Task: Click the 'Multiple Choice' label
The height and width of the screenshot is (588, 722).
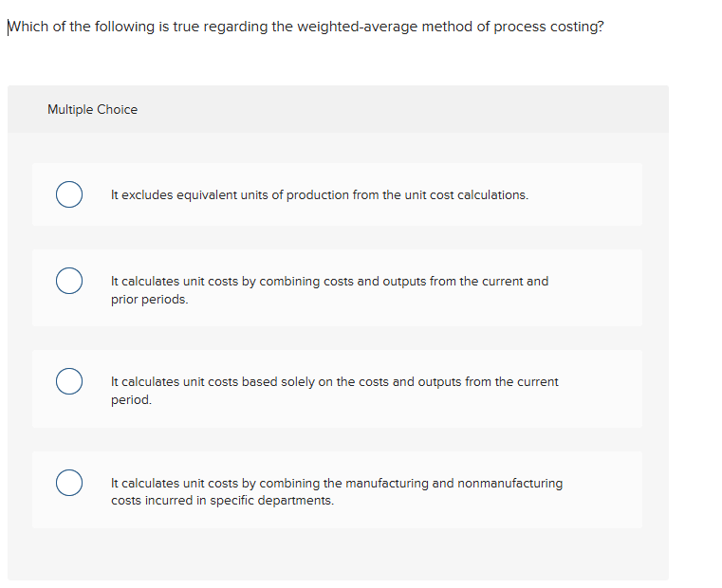Action: pyautogui.click(x=92, y=110)
